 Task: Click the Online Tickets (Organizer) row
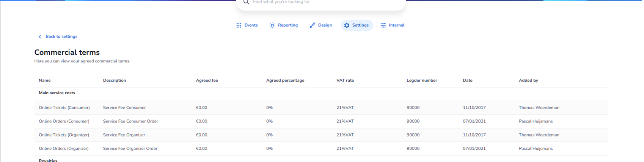point(64,135)
